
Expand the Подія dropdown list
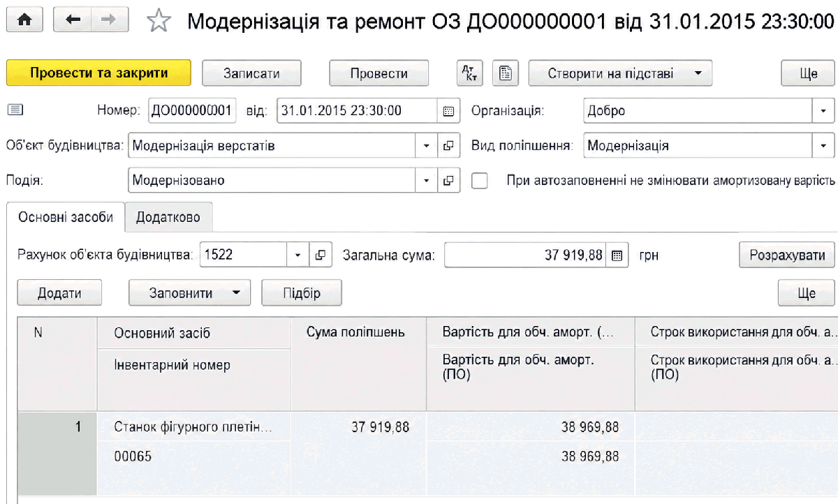pos(427,180)
